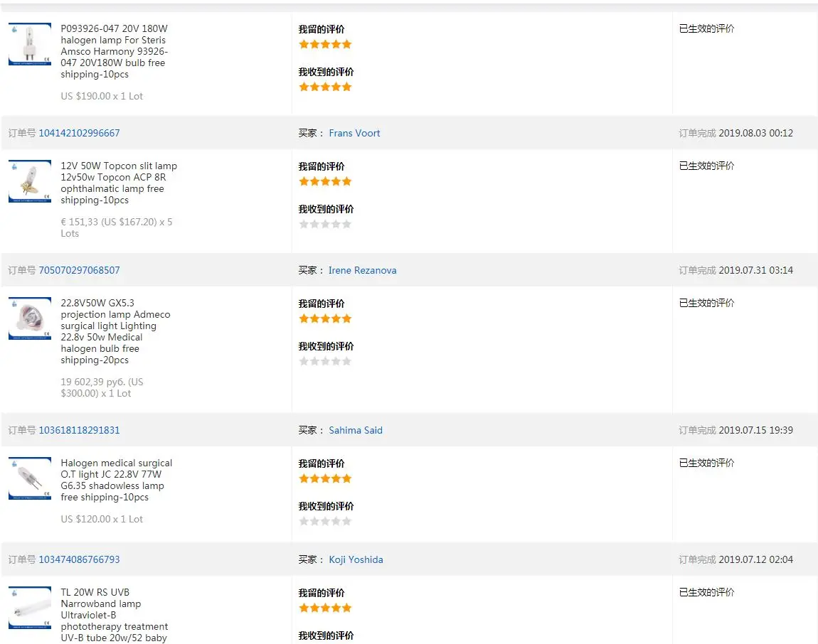Click the Halogen medical surgical O.T light title
This screenshot has height=644, width=818.
[116, 480]
